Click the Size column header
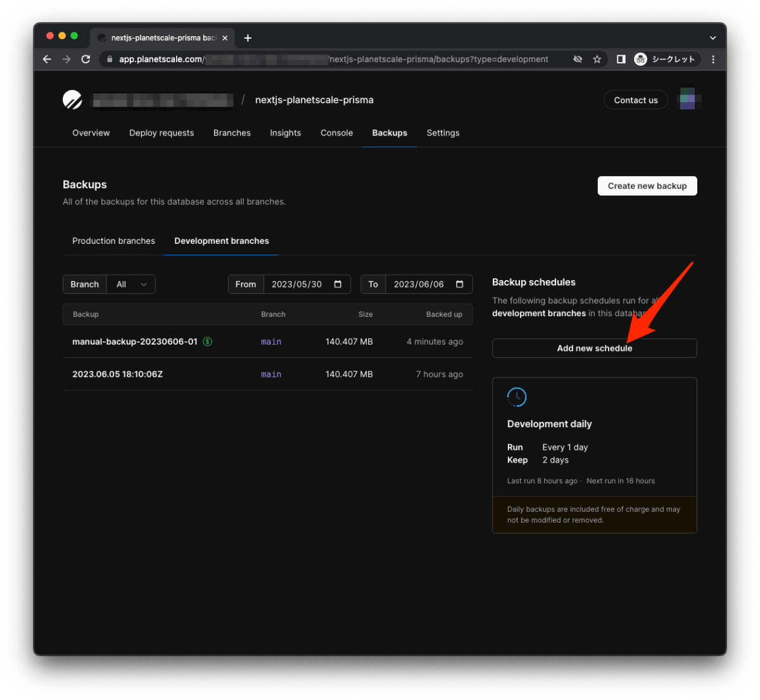 click(365, 314)
